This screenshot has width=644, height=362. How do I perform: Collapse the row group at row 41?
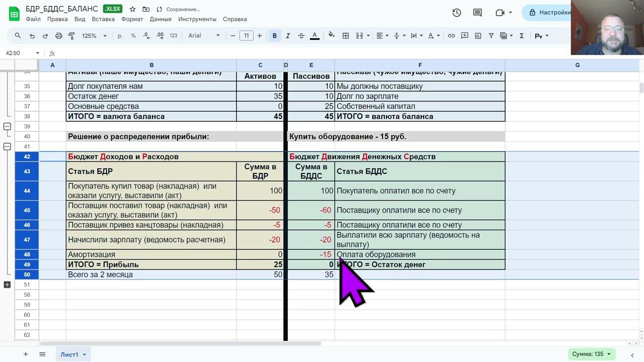click(x=7, y=146)
